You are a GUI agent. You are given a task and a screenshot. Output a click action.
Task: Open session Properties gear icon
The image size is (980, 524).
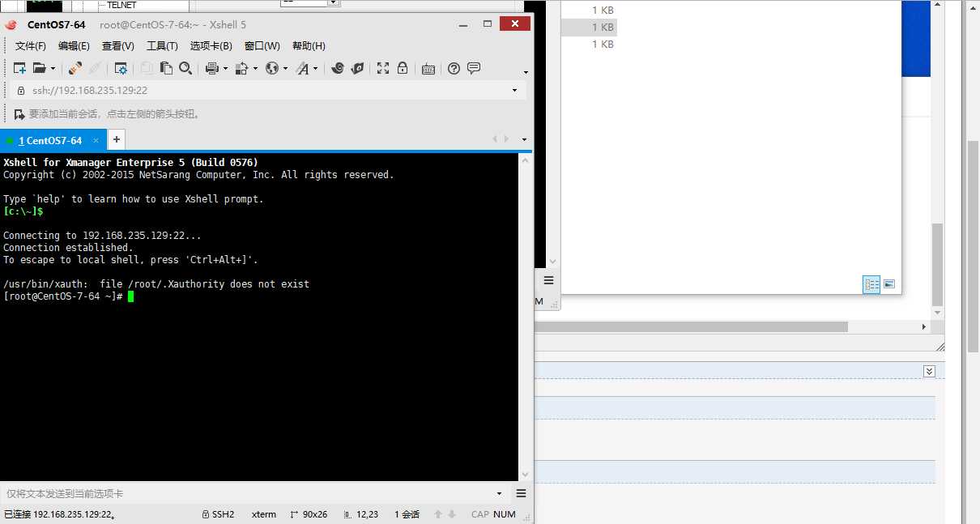pyautogui.click(x=121, y=69)
